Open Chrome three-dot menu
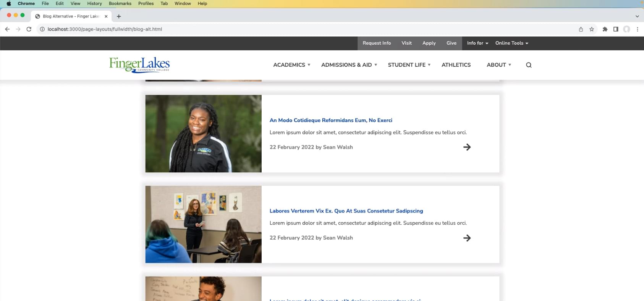The height and width of the screenshot is (301, 644). coord(637,29)
